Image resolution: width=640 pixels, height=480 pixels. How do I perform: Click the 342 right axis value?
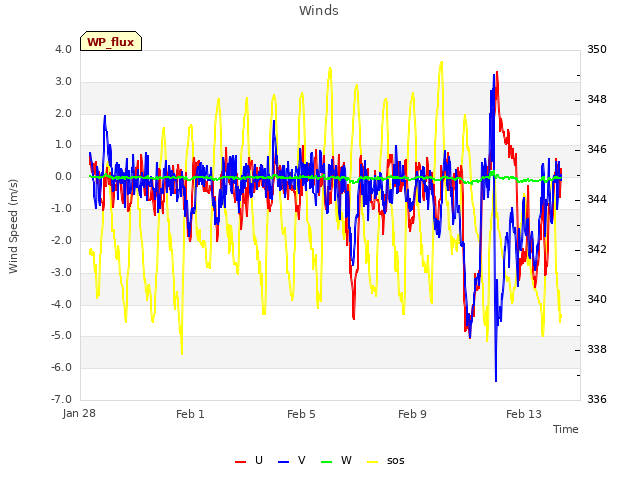[597, 249]
